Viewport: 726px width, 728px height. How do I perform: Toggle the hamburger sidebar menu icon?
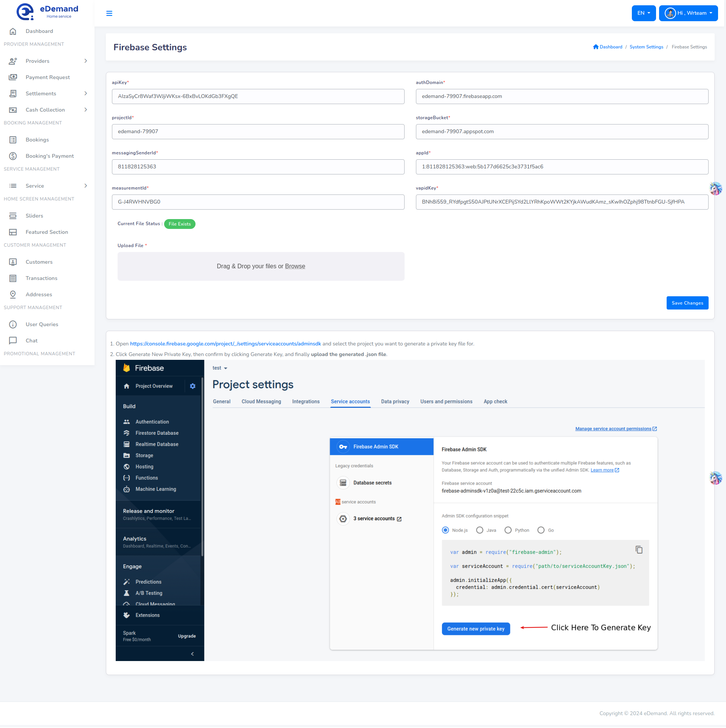(x=109, y=14)
